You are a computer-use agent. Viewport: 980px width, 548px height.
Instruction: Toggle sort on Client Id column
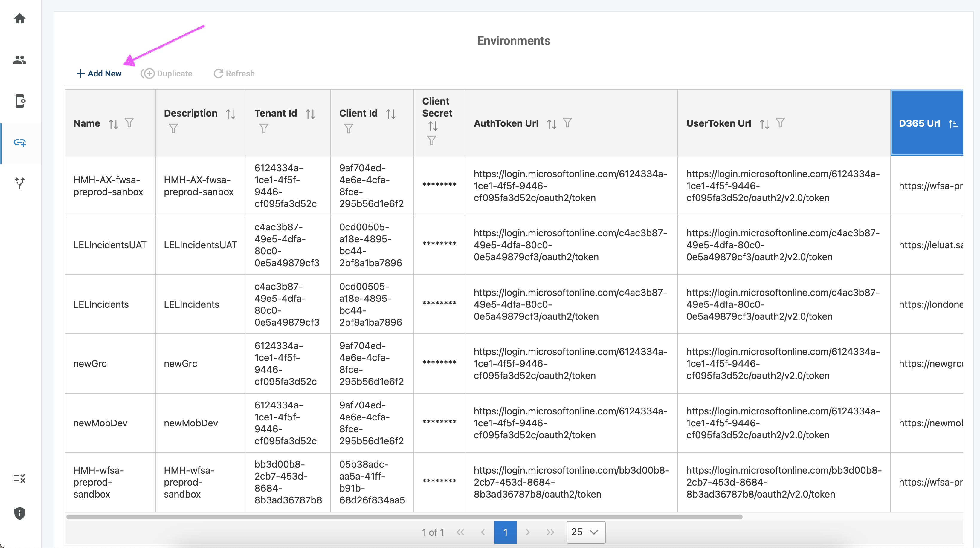[391, 114]
